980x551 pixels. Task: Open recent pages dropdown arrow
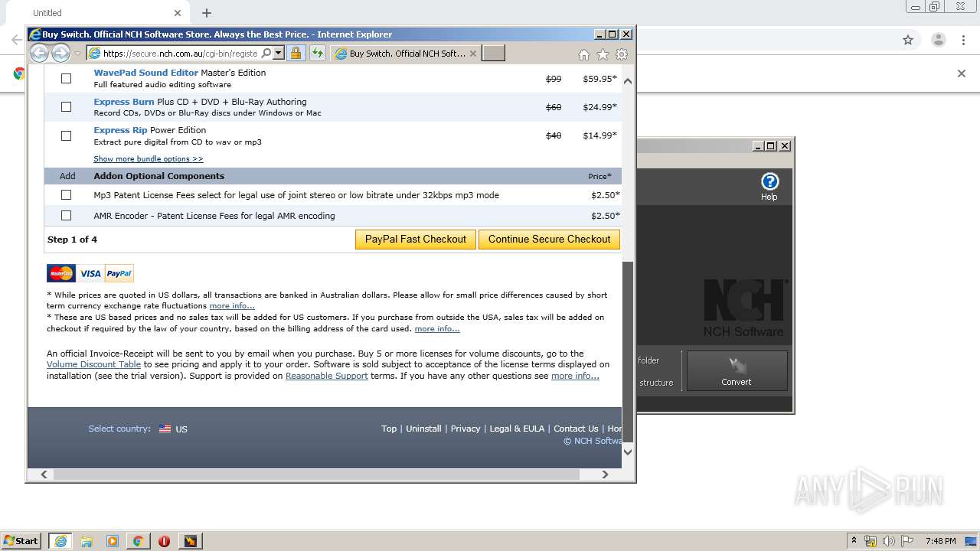coord(77,54)
